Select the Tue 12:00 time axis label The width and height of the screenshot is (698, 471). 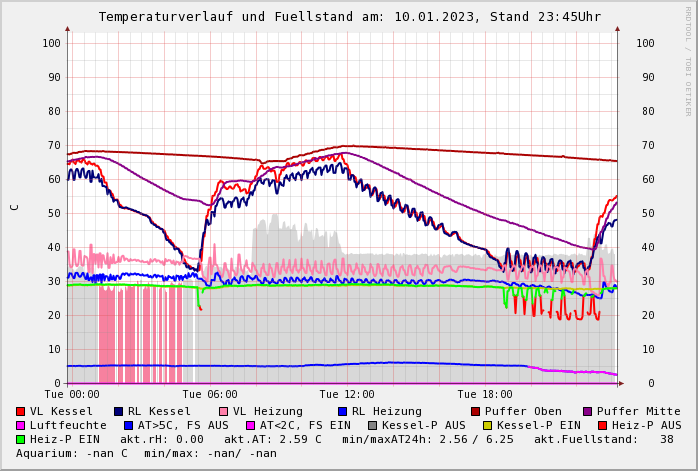pyautogui.click(x=347, y=395)
